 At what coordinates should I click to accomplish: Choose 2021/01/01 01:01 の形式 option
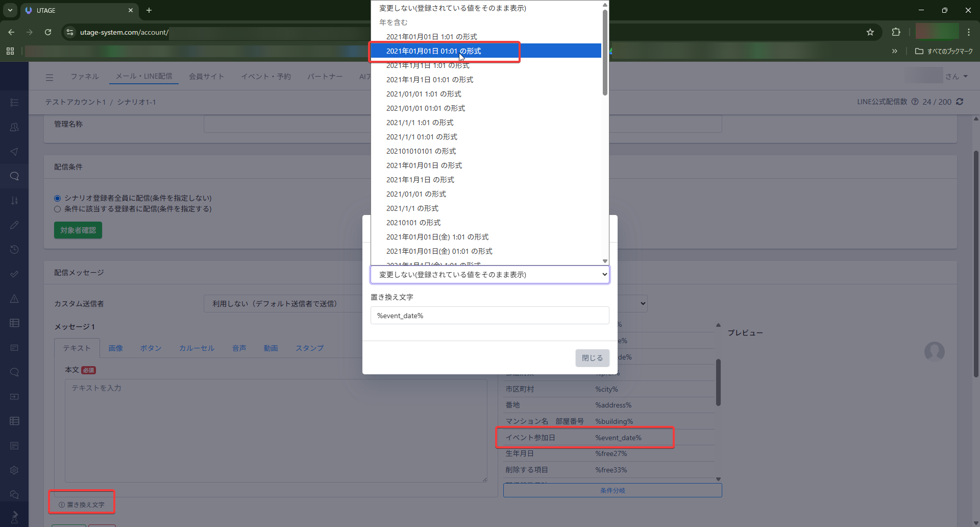point(425,108)
